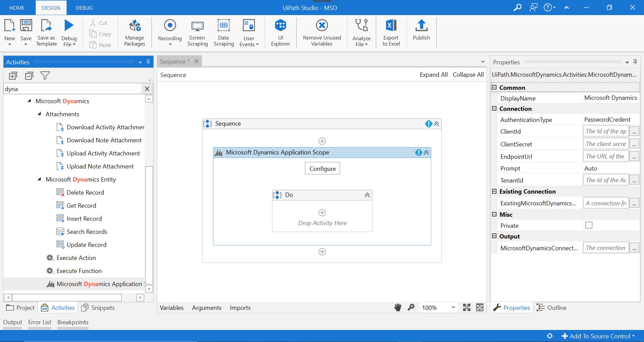644x342 pixels.
Task: Select Get Record activity
Action: click(x=76, y=205)
